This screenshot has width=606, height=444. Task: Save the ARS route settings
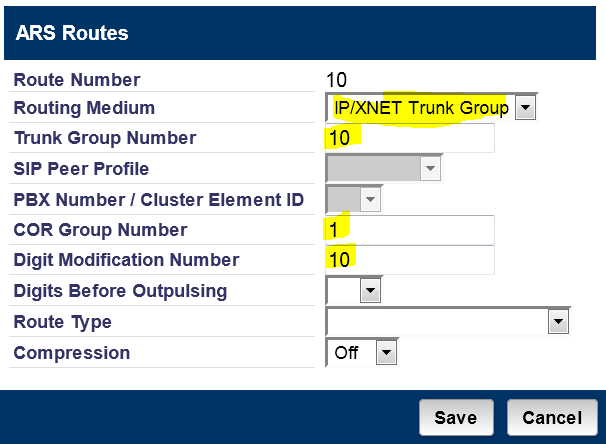pyautogui.click(x=456, y=417)
